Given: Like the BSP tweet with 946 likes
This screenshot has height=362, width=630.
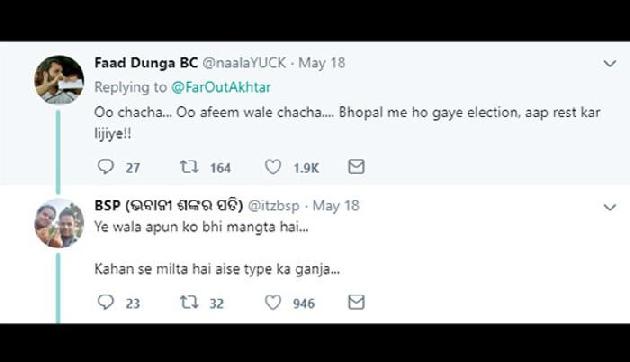Looking at the screenshot, I should [273, 302].
